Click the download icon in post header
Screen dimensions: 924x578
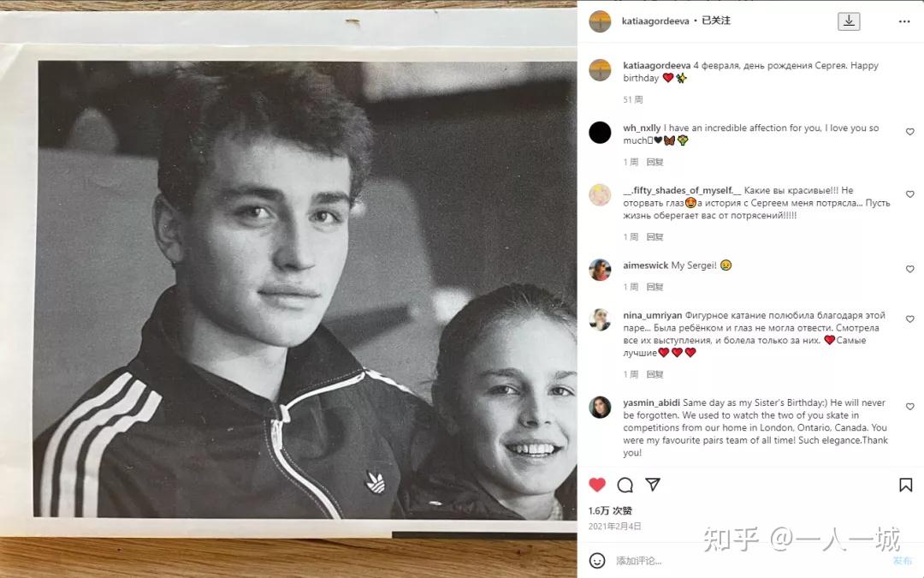pos(849,21)
